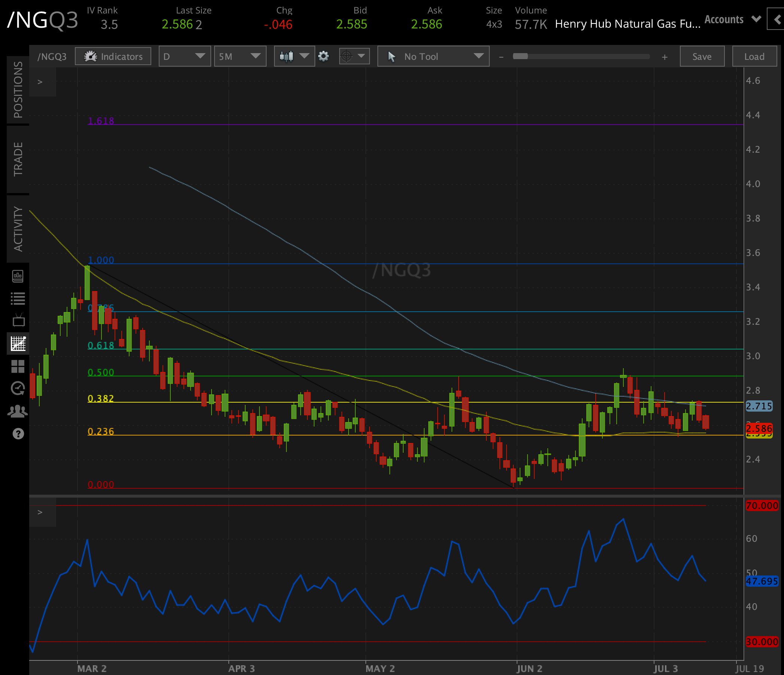
Task: Click the Save button
Action: coord(702,56)
